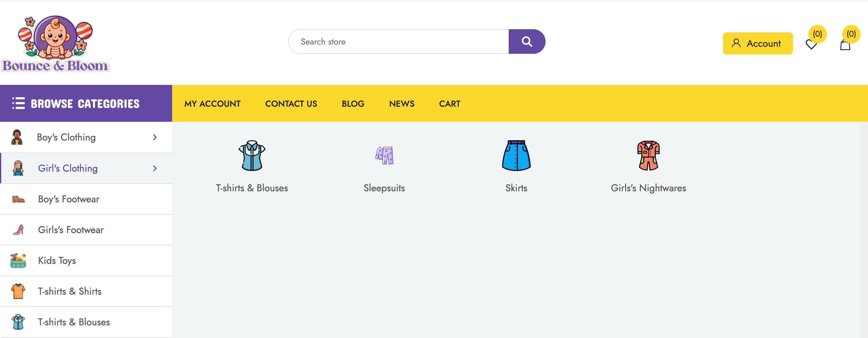Image resolution: width=868 pixels, height=338 pixels.
Task: Click the shopping bag (0) counter badge
Action: click(x=851, y=34)
